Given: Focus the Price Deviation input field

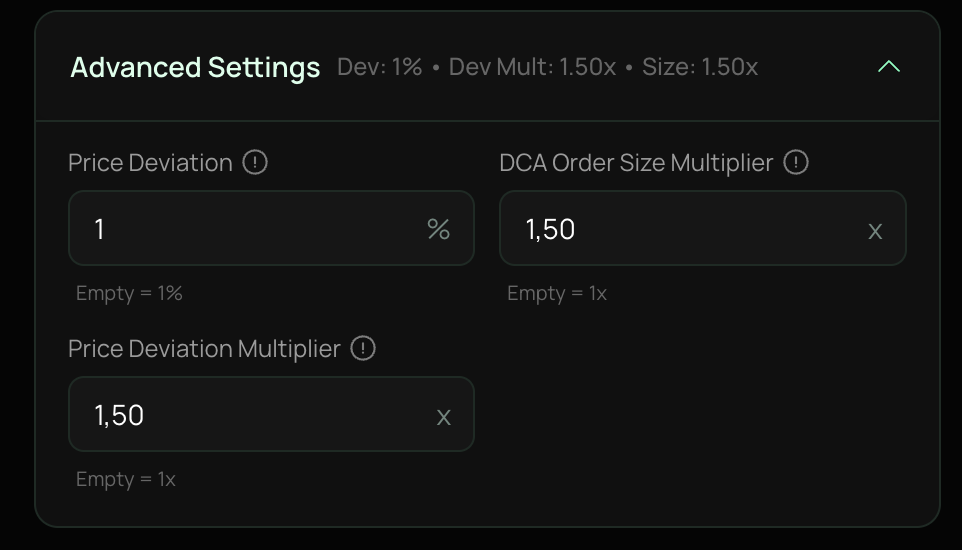Looking at the screenshot, I should click(x=250, y=229).
